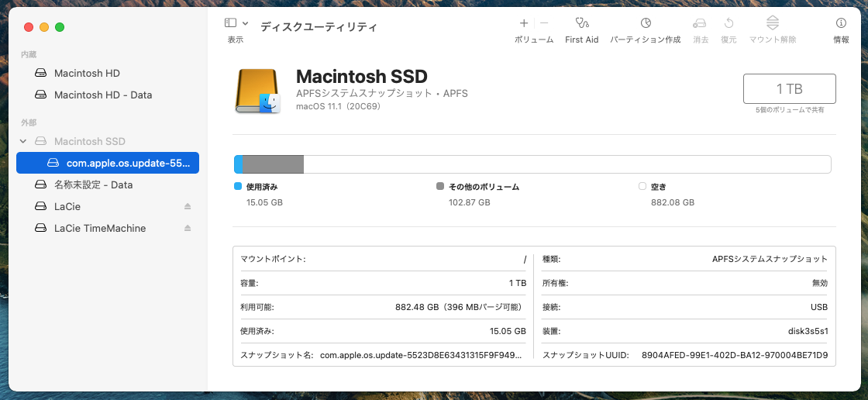Click the 空き 882.08 GB value
The image size is (868, 400).
[673, 203]
